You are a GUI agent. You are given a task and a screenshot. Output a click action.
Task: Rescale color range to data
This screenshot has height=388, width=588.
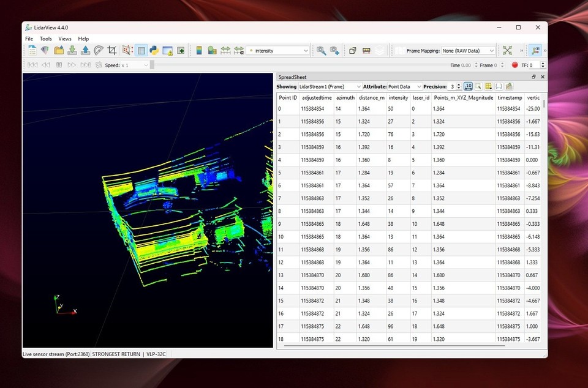click(225, 50)
